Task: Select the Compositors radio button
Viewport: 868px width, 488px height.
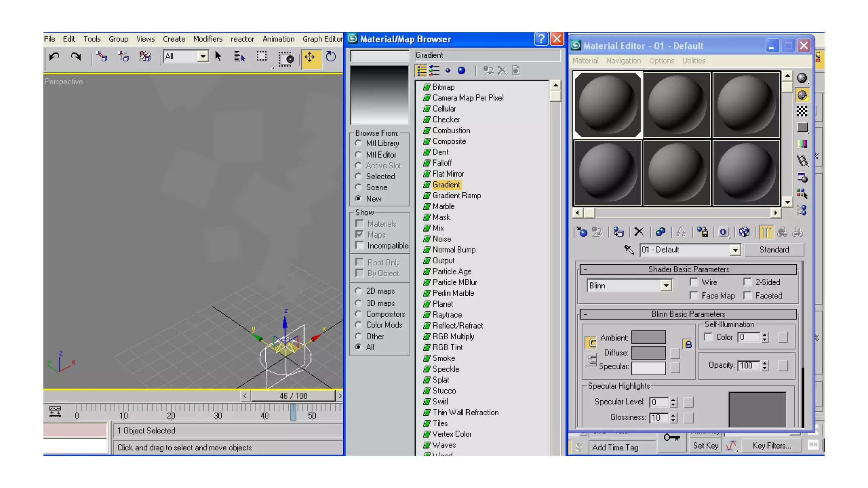Action: pyautogui.click(x=359, y=314)
